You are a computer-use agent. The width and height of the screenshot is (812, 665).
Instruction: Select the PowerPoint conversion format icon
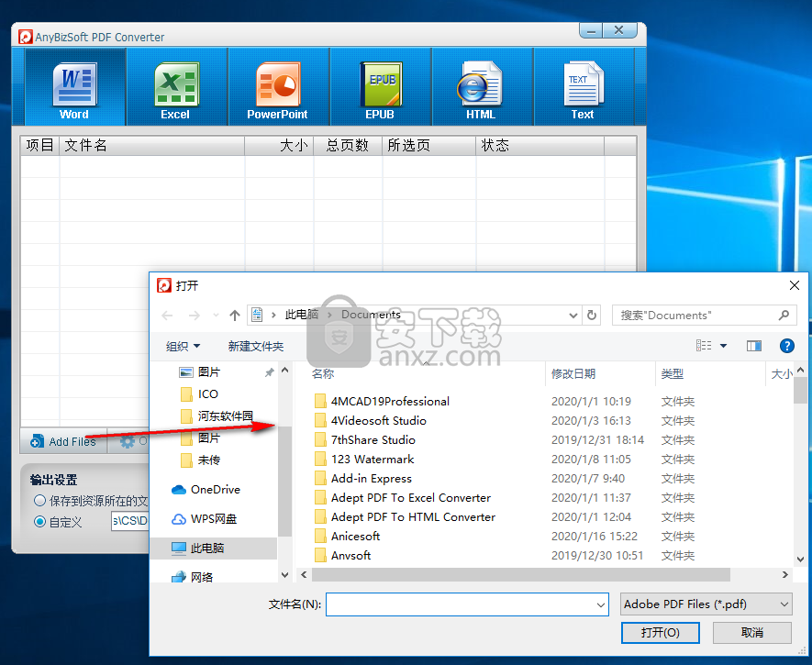click(278, 87)
